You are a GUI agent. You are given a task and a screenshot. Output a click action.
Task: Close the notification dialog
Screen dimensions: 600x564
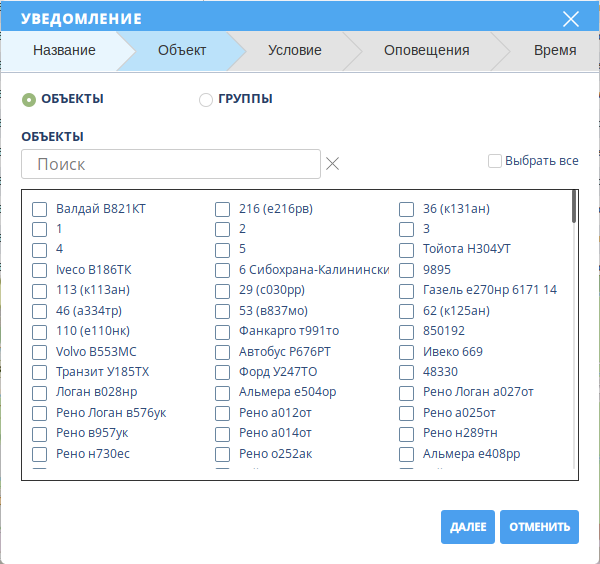(x=571, y=19)
